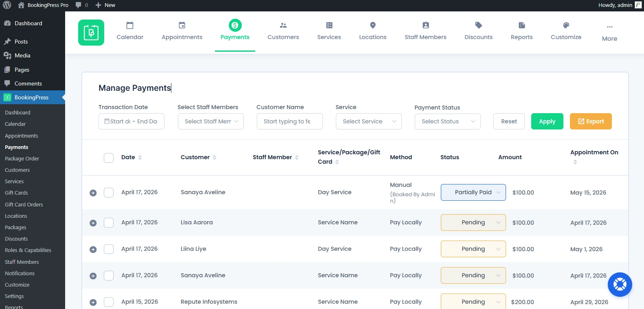Expand the Lisa Aarora payment row
Viewport: 644px width, 309px height.
(93, 223)
